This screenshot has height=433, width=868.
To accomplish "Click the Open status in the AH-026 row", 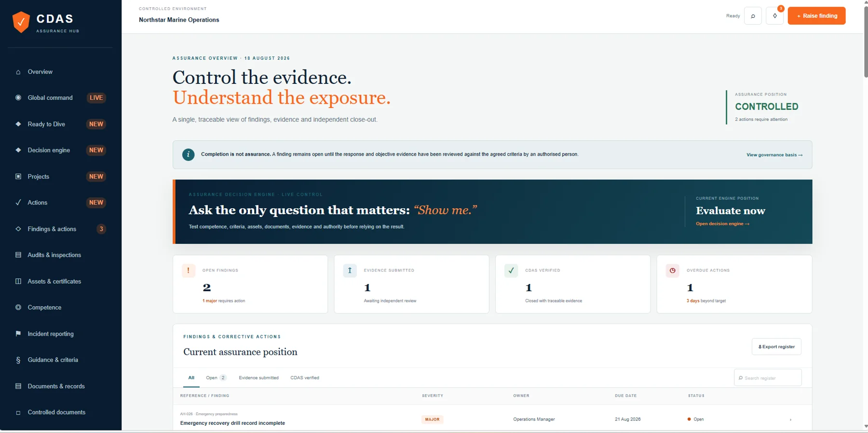I will click(x=695, y=419).
